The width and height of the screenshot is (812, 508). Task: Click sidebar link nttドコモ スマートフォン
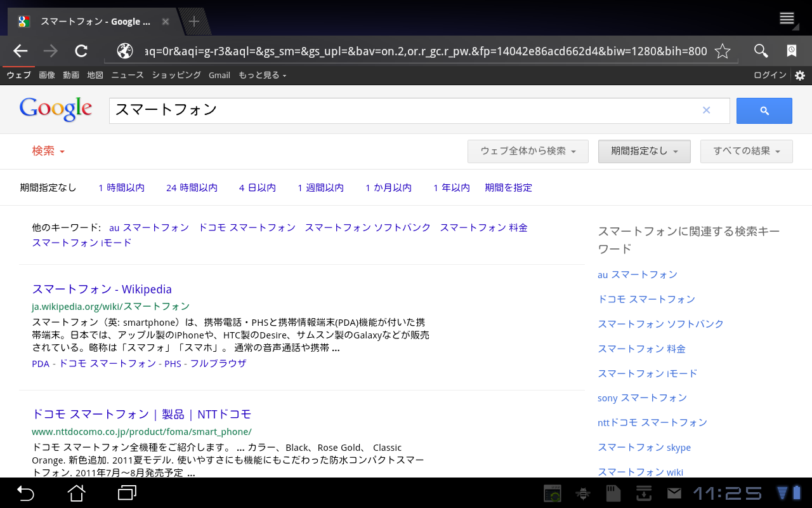click(652, 422)
